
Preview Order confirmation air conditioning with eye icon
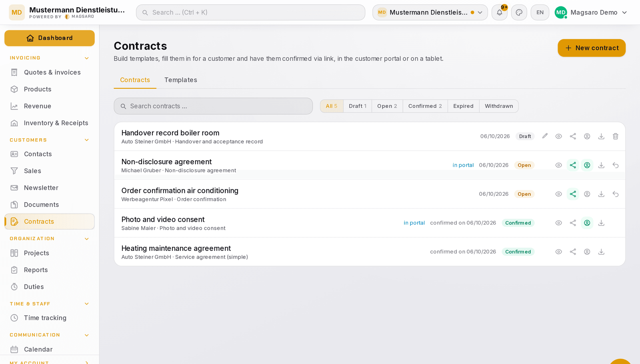coord(559,194)
